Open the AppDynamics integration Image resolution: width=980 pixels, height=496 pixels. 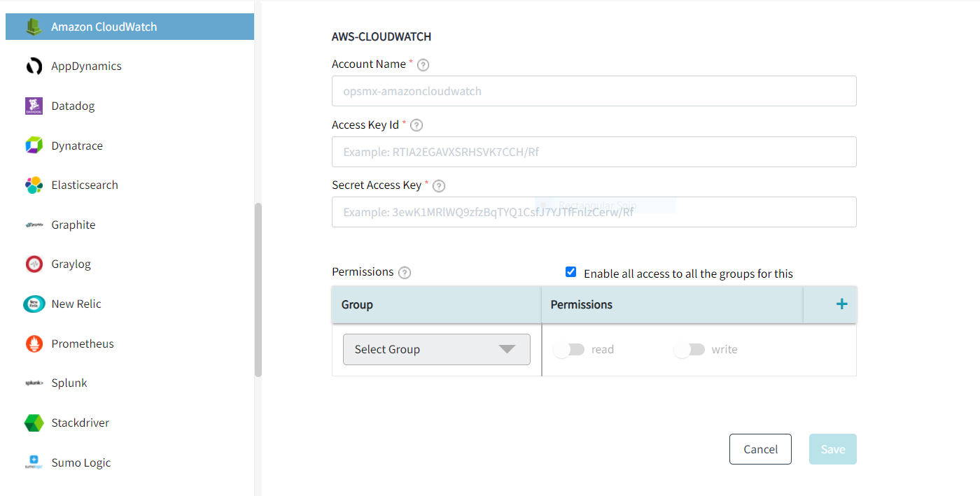point(33,66)
